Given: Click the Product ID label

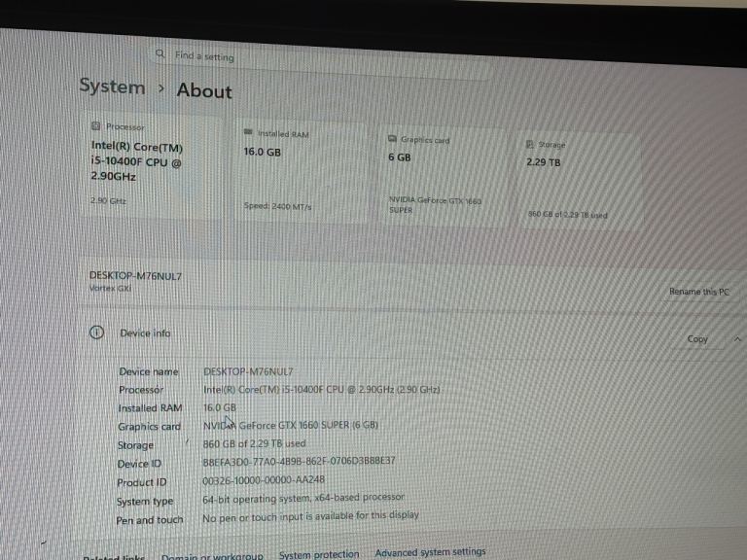Looking at the screenshot, I should click(x=141, y=482).
